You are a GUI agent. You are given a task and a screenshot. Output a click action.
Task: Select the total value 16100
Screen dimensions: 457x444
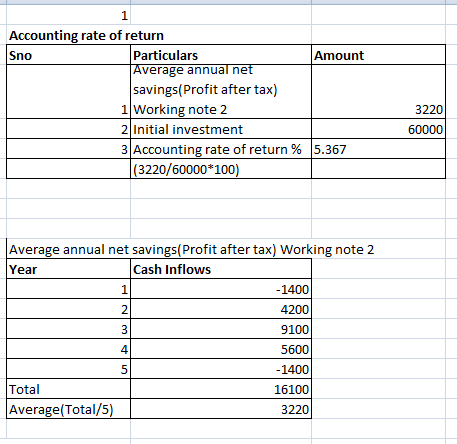[221, 389]
